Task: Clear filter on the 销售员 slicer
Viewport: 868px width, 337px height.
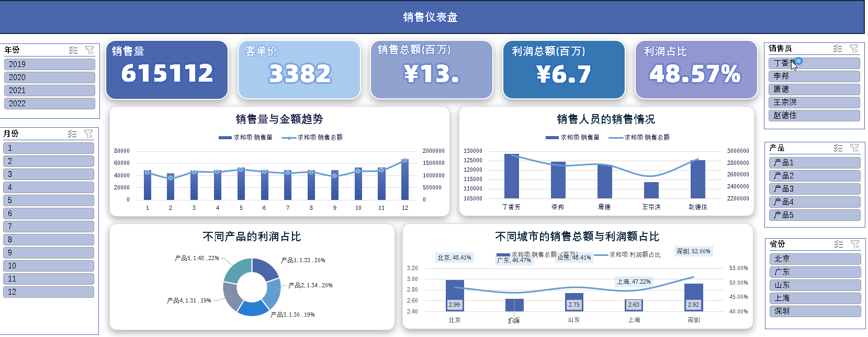Action: tap(854, 49)
